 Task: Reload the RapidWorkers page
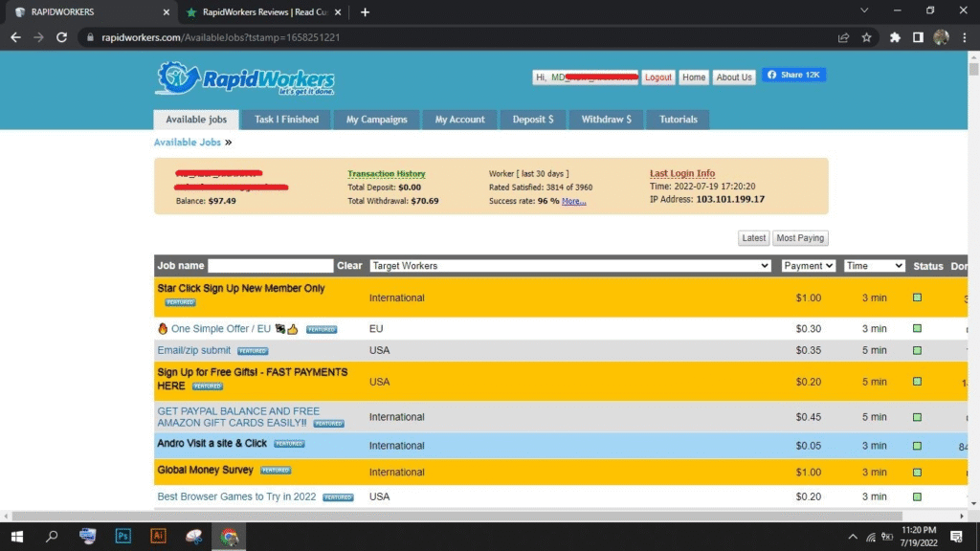click(61, 37)
